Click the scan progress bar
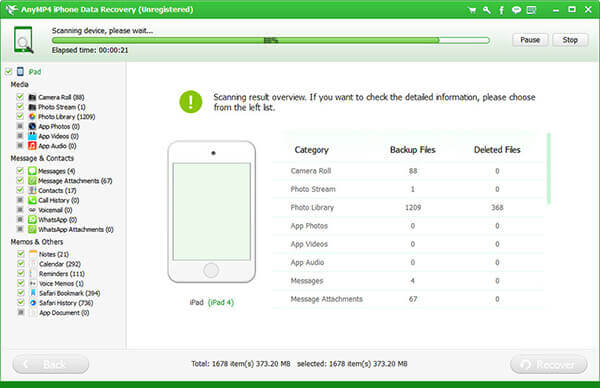600x388 pixels. coord(271,40)
